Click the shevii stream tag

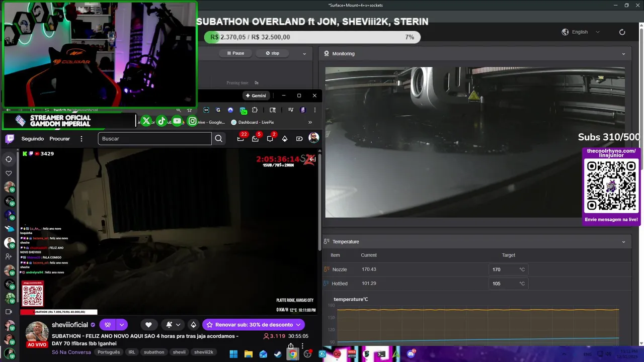pos(179,352)
